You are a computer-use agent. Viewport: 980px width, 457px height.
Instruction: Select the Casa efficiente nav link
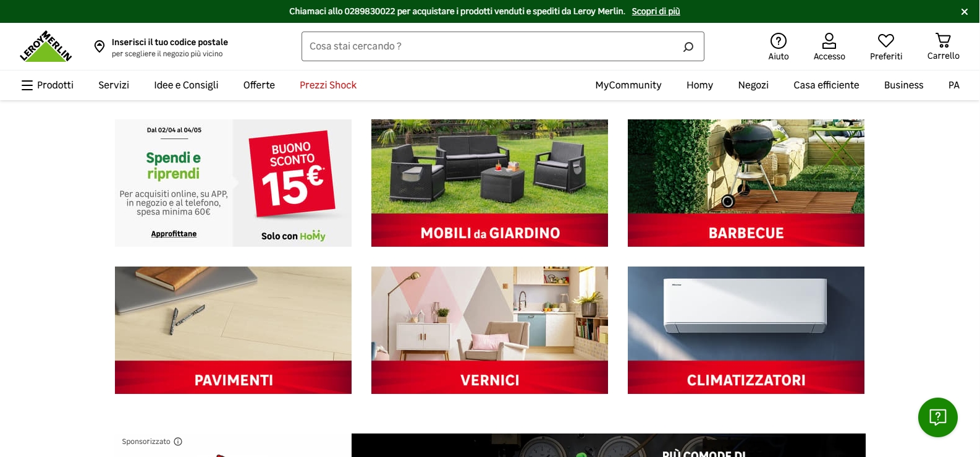coord(826,85)
